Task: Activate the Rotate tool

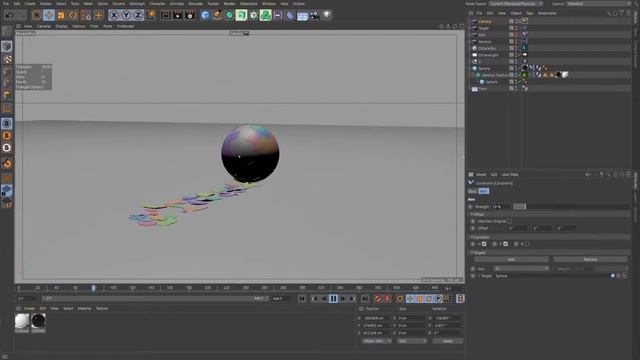Action: click(x=73, y=16)
